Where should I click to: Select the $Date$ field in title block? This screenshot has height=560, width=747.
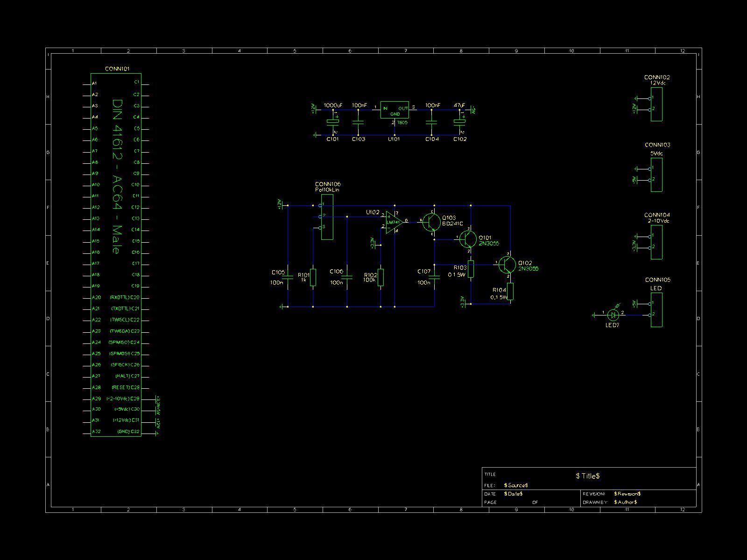tap(513, 494)
